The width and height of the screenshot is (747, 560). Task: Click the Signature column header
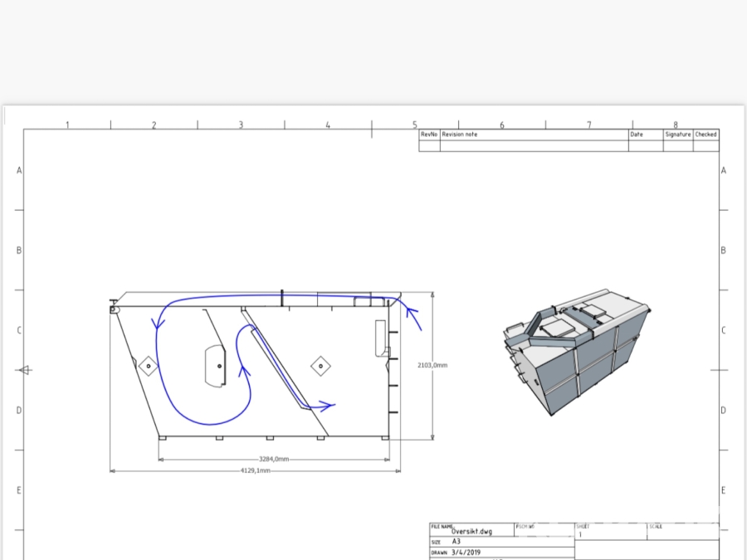tap(677, 134)
